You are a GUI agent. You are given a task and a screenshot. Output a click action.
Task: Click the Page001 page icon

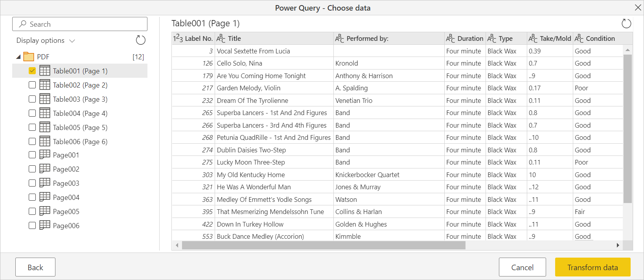(x=45, y=154)
